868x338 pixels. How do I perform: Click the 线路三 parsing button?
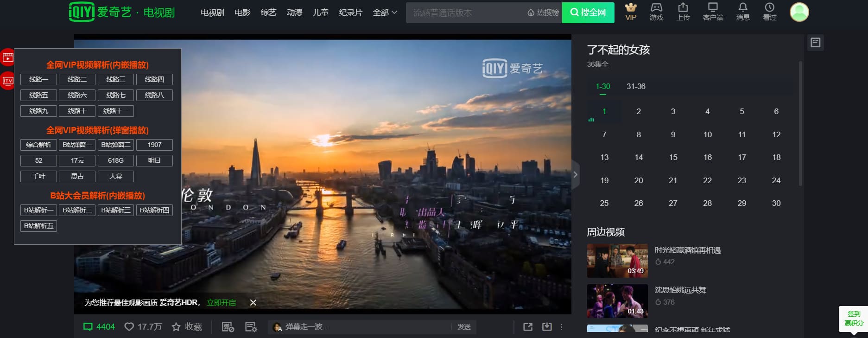pyautogui.click(x=116, y=80)
